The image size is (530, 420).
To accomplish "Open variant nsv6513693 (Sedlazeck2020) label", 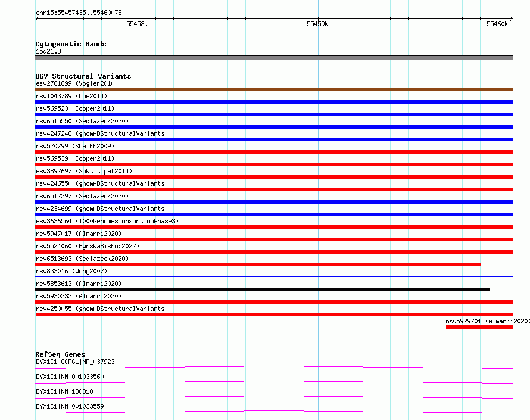I will (82, 259).
